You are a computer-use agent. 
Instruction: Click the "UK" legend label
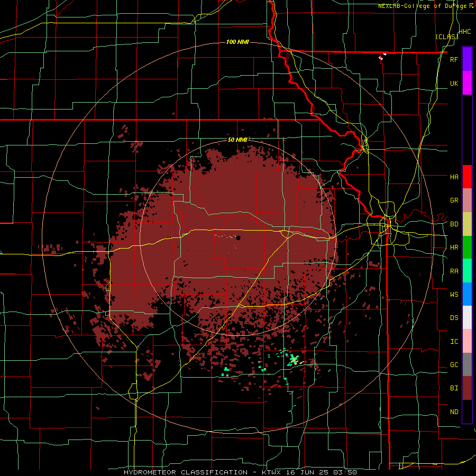tap(454, 83)
